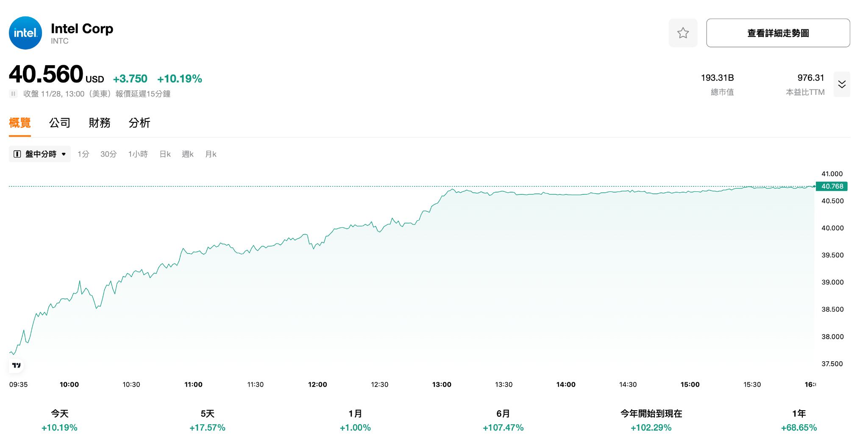Select the 分析 tab

[x=139, y=123]
